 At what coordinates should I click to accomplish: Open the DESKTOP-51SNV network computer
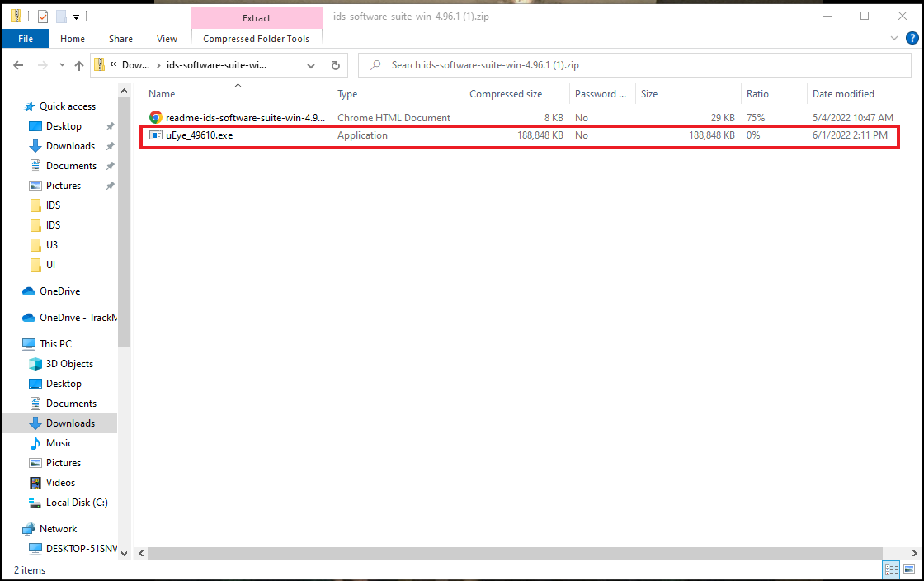click(82, 549)
